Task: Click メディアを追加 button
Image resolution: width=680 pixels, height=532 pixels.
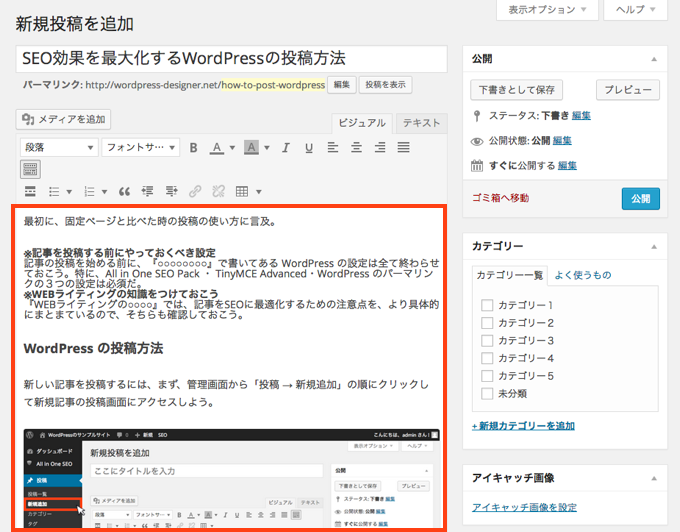Action: [63, 119]
